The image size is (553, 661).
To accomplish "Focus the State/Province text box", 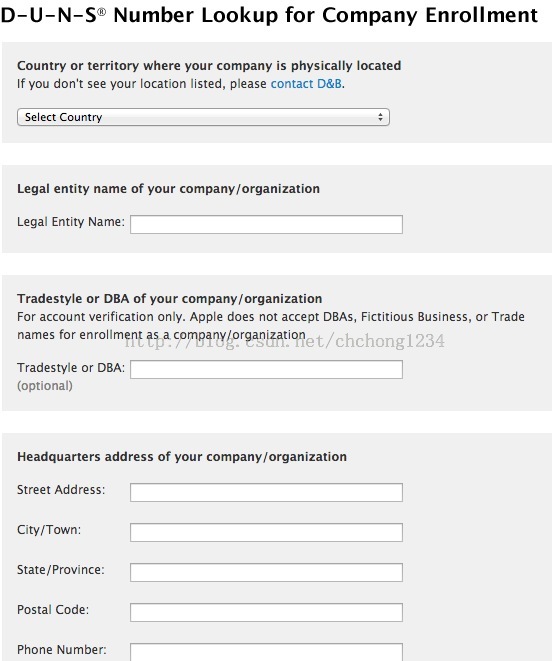I will [x=266, y=572].
